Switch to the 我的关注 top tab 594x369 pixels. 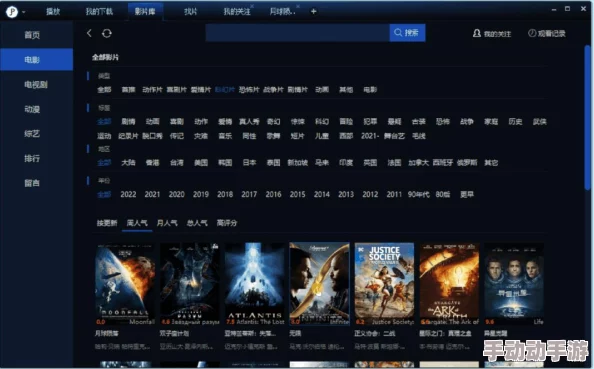pos(237,12)
